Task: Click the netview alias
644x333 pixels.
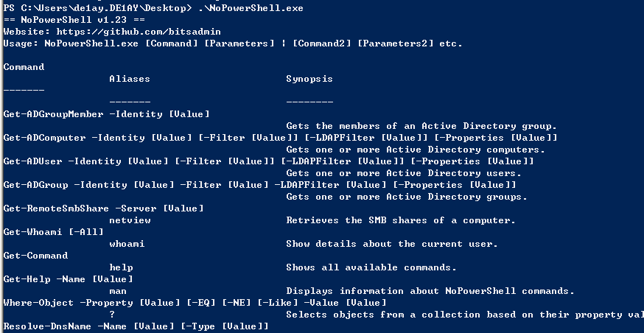Action: click(130, 220)
